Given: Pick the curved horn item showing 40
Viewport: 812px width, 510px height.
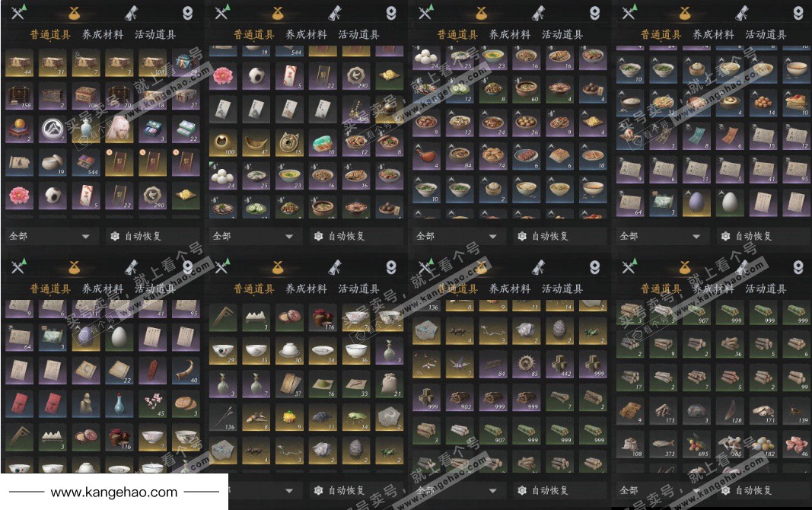Looking at the screenshot, I should pyautogui.click(x=186, y=371).
